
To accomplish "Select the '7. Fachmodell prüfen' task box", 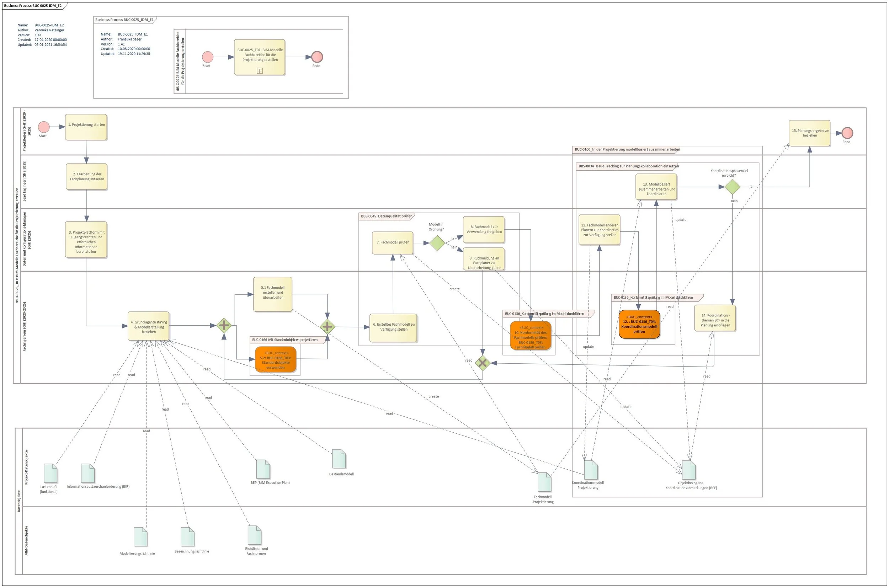I will 393,243.
